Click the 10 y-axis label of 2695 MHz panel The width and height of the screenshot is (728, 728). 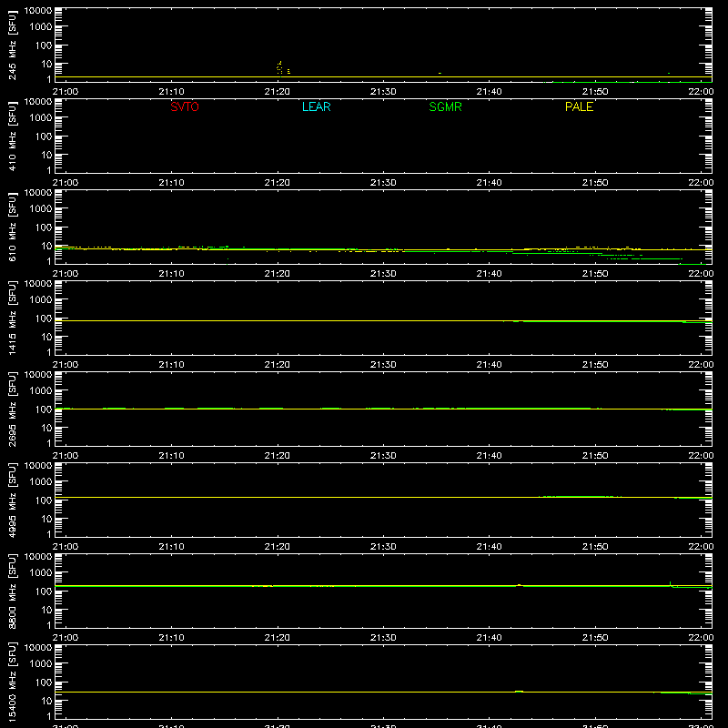coord(46,428)
